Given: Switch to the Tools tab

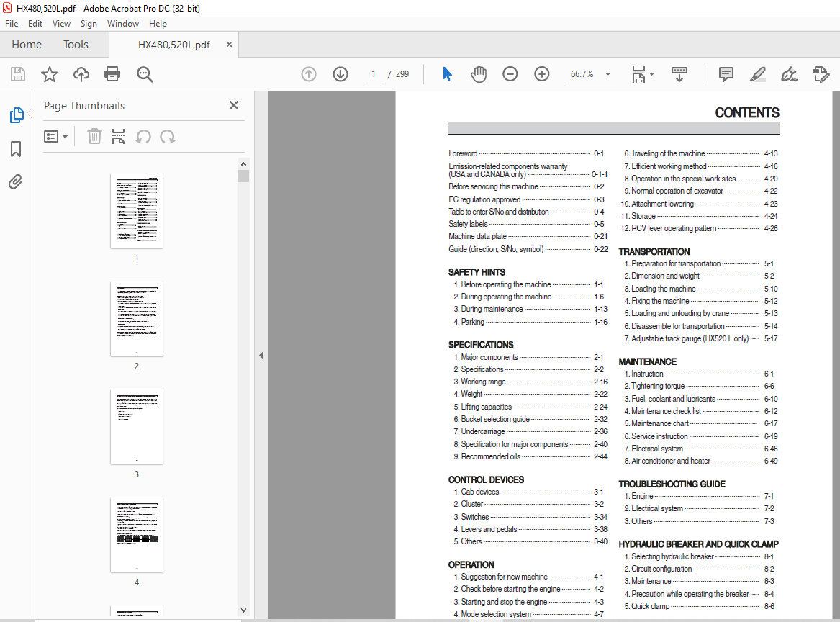Looking at the screenshot, I should click(76, 45).
